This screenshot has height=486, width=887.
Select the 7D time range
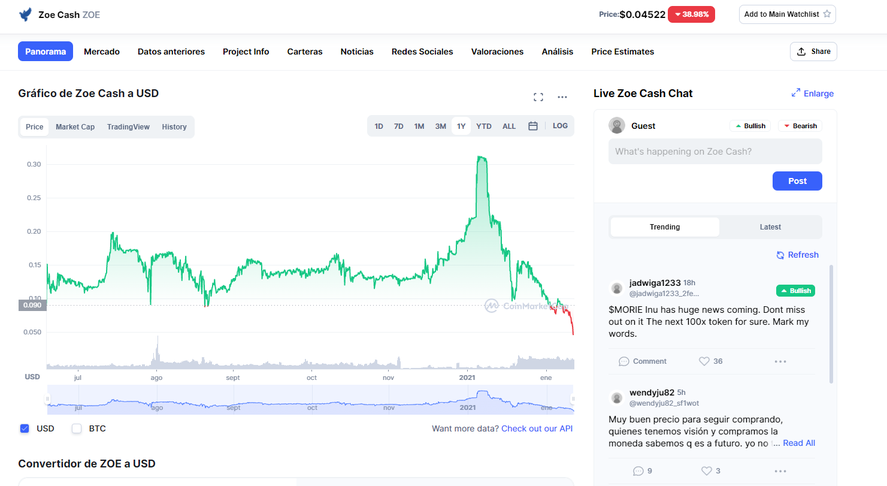(x=398, y=126)
